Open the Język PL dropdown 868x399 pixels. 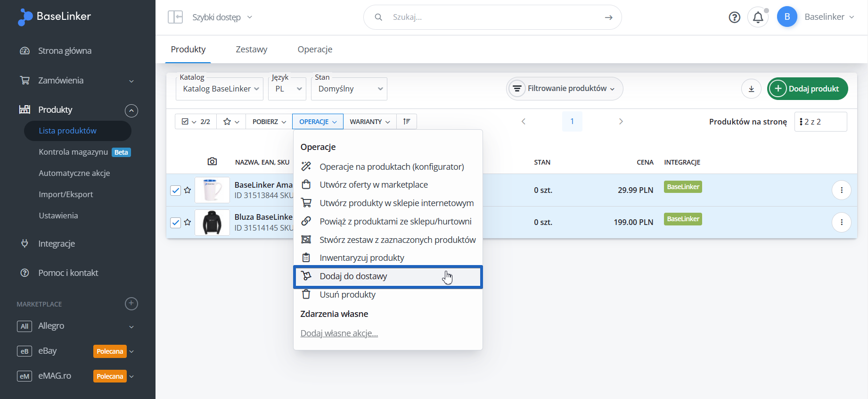pyautogui.click(x=287, y=89)
